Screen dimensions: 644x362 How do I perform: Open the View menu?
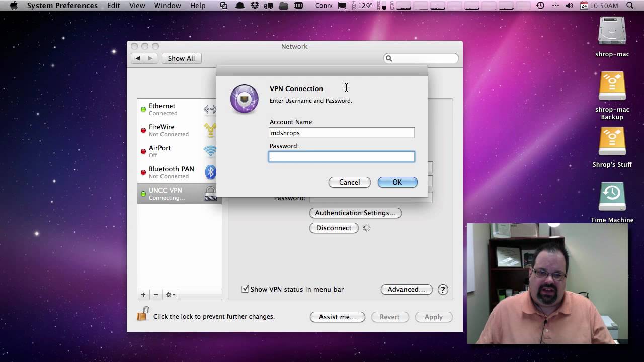tap(137, 6)
